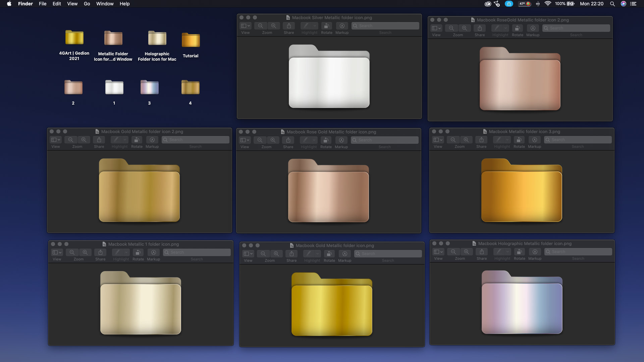Open the View options dropdown in the Silver window
Screen dimensions: 644x362
246,26
